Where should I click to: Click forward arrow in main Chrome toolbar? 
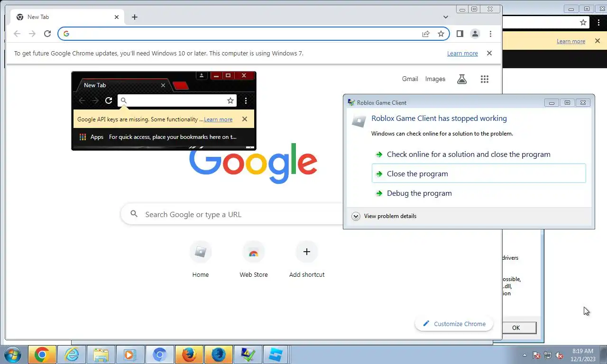(x=32, y=34)
